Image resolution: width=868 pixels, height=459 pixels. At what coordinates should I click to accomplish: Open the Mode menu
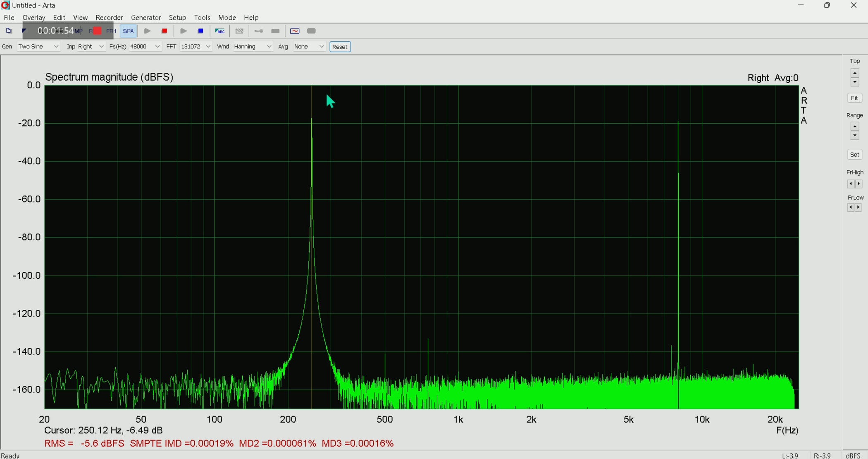[227, 17]
